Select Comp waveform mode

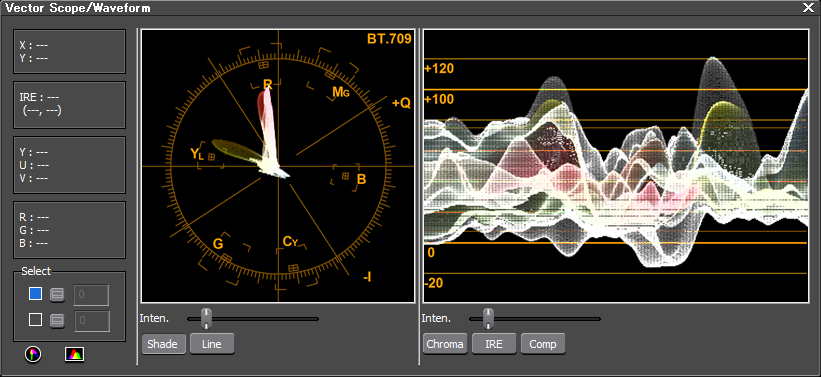(543, 344)
